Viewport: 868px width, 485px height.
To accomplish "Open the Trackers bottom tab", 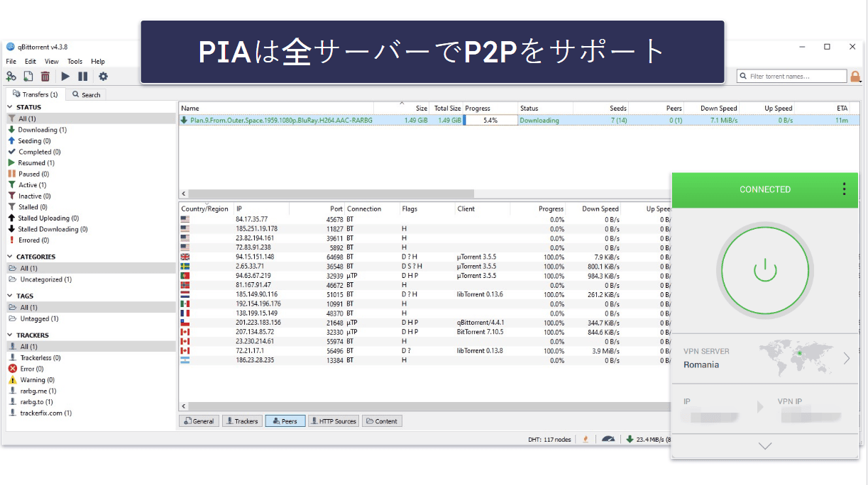I will tap(242, 421).
